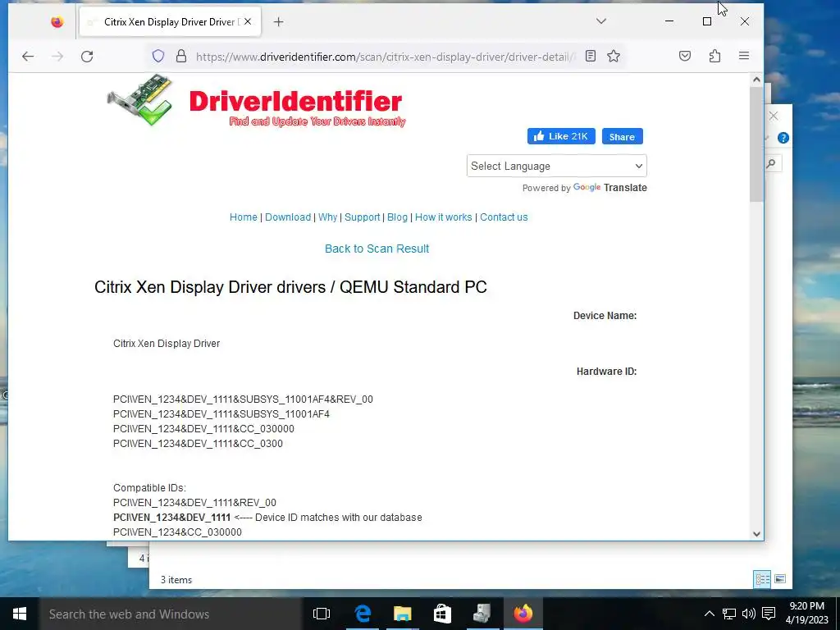Open tracking protection shield icon
The image size is (840, 630).
(x=158, y=56)
